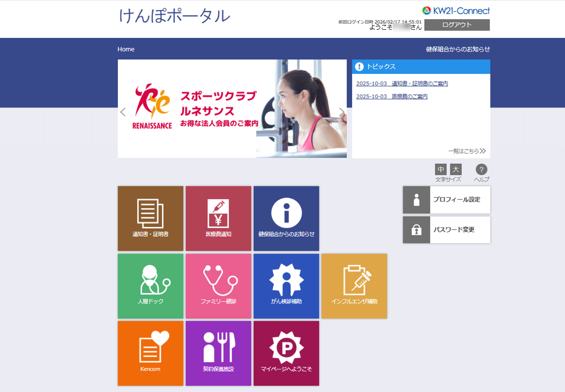Expand topics list via 一覧はこちら

pyautogui.click(x=467, y=151)
